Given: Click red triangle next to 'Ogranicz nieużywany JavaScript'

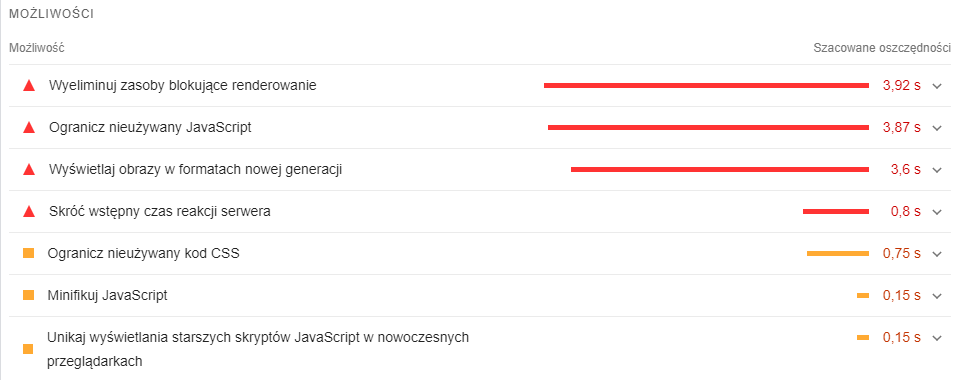Looking at the screenshot, I should coord(29,128).
